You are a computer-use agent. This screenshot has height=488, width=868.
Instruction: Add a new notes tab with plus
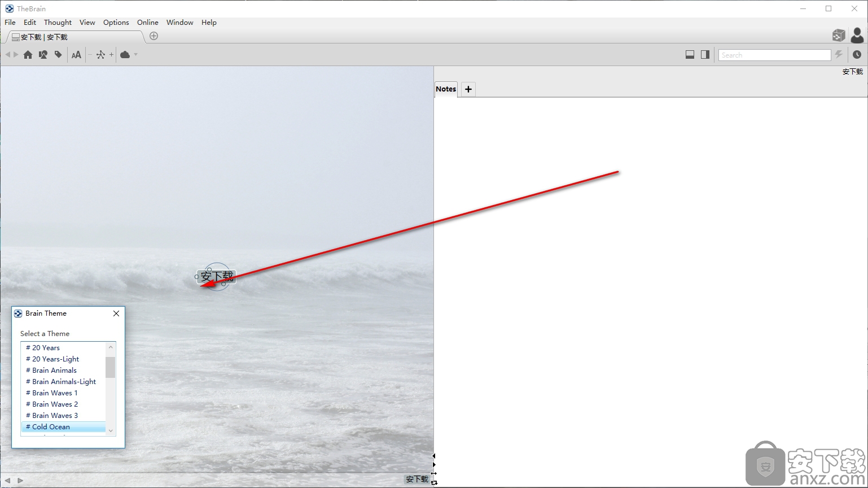468,89
